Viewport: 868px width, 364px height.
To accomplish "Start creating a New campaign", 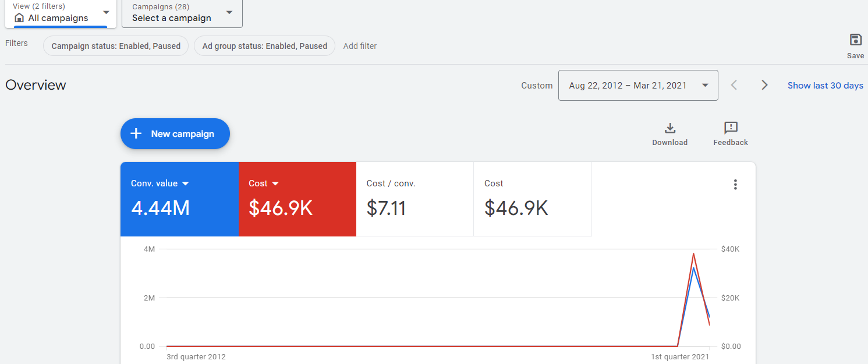I will pos(175,133).
